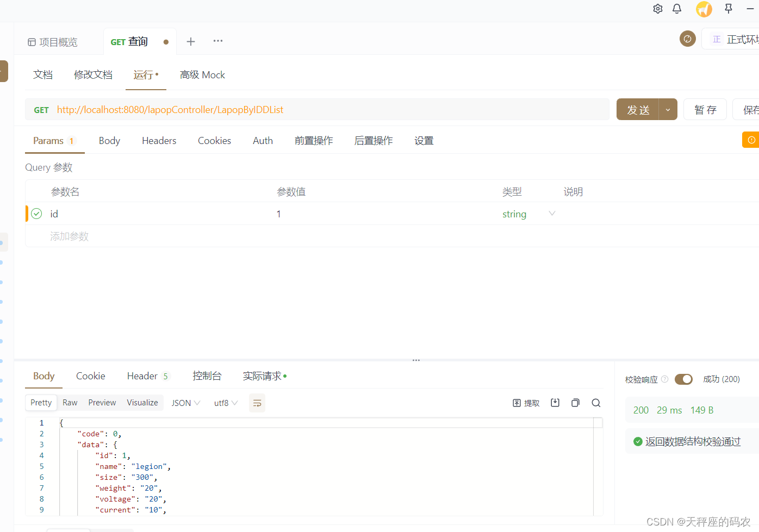759x532 pixels.
Task: Open the 设置 tab
Action: point(424,141)
